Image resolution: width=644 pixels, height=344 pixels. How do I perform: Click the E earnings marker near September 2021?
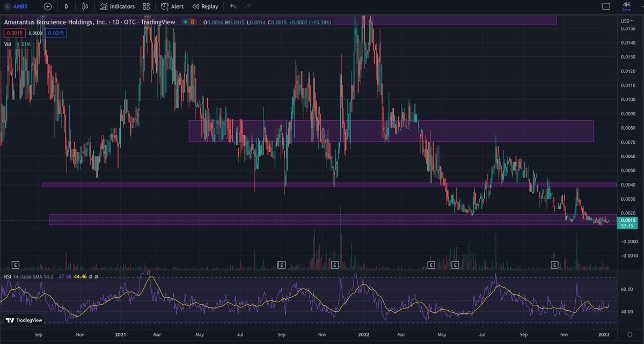coord(281,265)
